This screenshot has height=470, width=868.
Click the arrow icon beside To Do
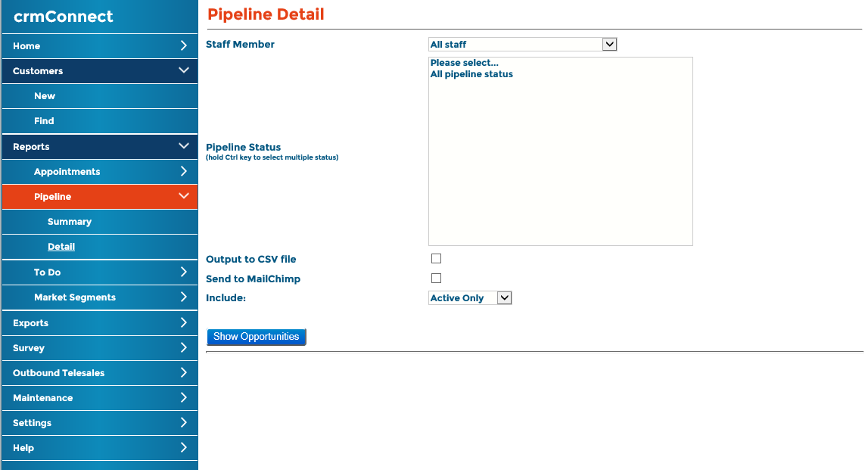[183, 272]
